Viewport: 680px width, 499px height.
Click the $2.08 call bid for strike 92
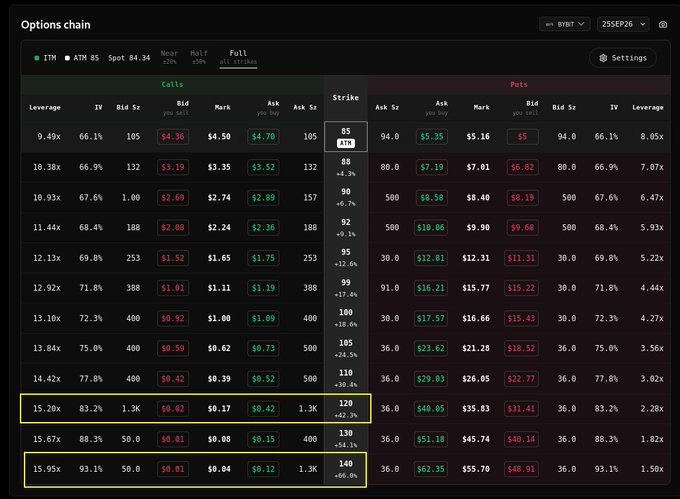tap(173, 228)
